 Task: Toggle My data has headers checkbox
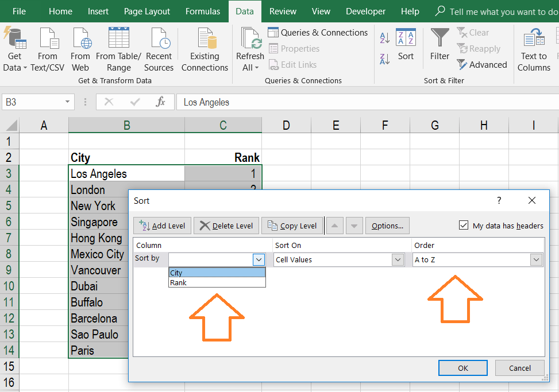[464, 225]
